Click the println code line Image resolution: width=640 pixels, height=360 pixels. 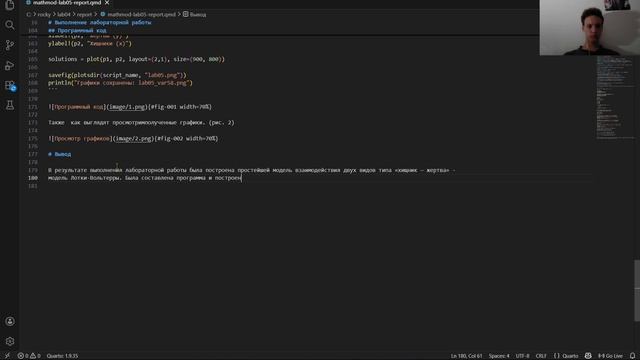pyautogui.click(x=120, y=83)
